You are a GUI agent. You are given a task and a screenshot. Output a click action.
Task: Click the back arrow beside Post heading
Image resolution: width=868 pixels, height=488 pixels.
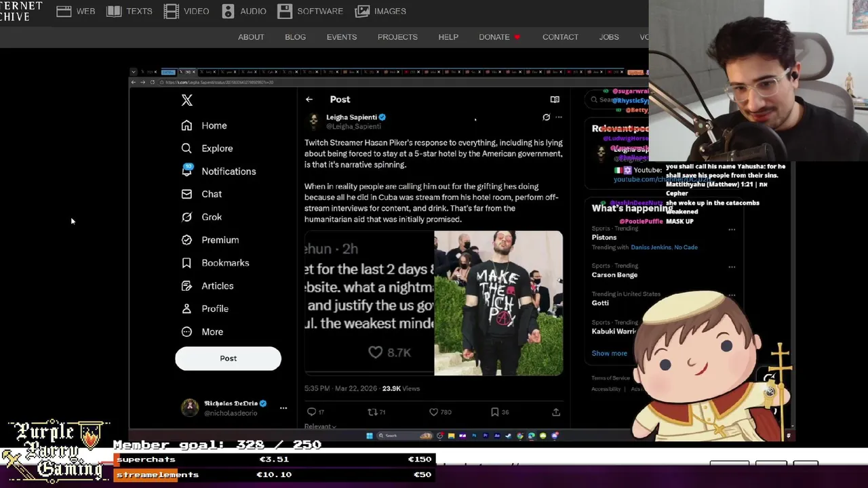coord(309,100)
